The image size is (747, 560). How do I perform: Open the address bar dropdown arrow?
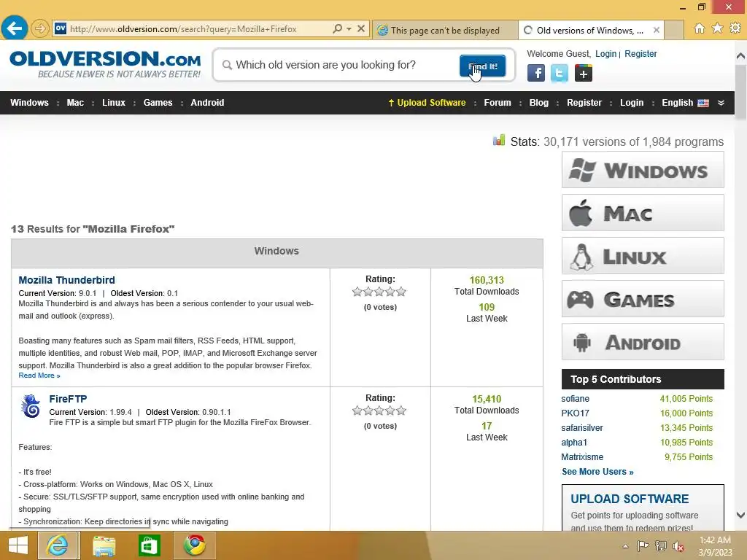(349, 29)
